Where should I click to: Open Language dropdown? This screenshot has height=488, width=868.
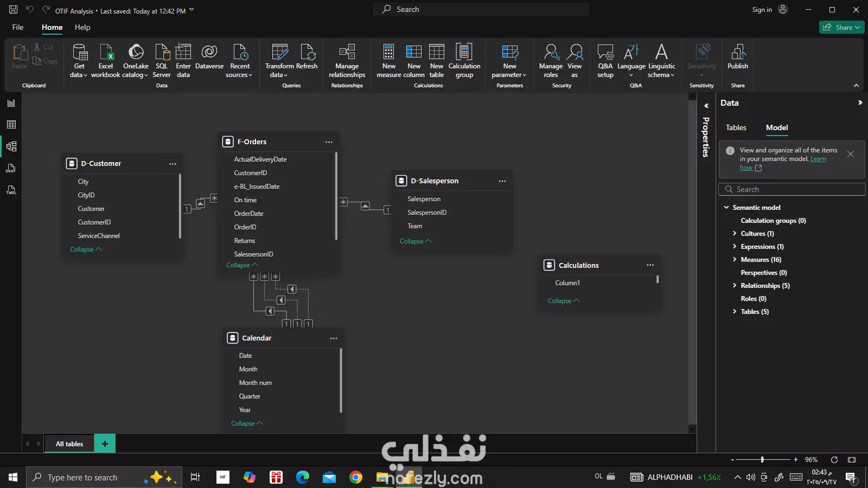pos(631,61)
